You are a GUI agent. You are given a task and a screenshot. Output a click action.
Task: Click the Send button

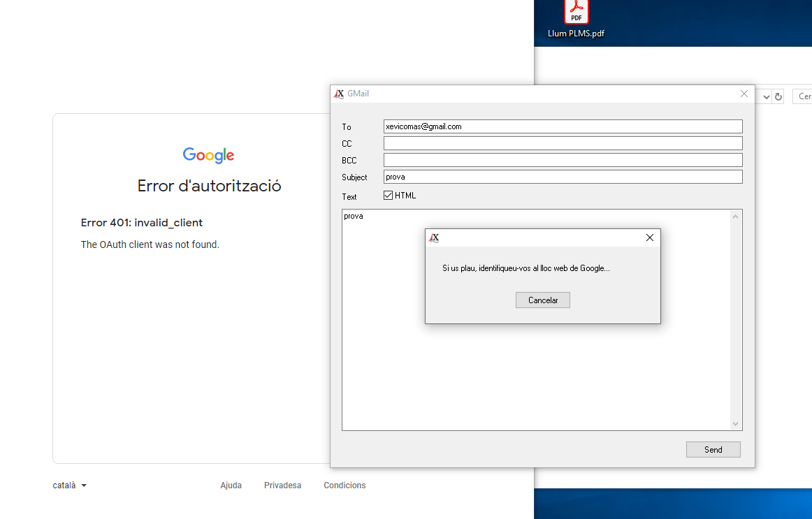click(713, 450)
